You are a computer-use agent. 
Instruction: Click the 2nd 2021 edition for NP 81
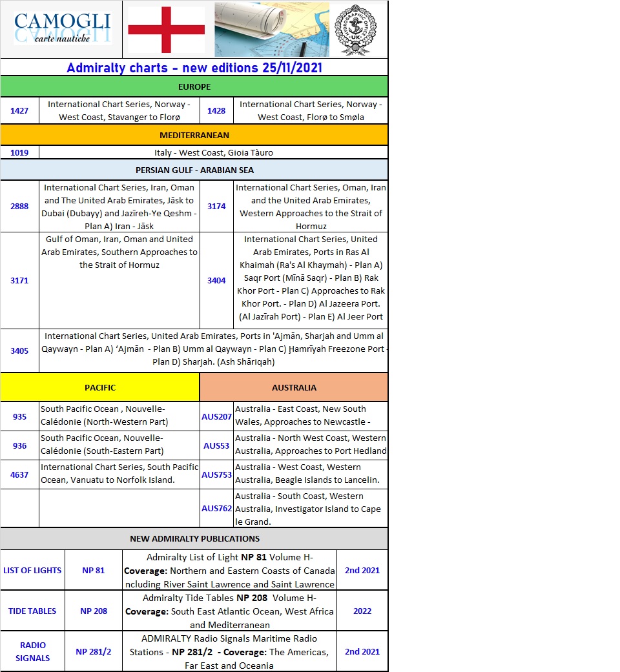coord(362,571)
